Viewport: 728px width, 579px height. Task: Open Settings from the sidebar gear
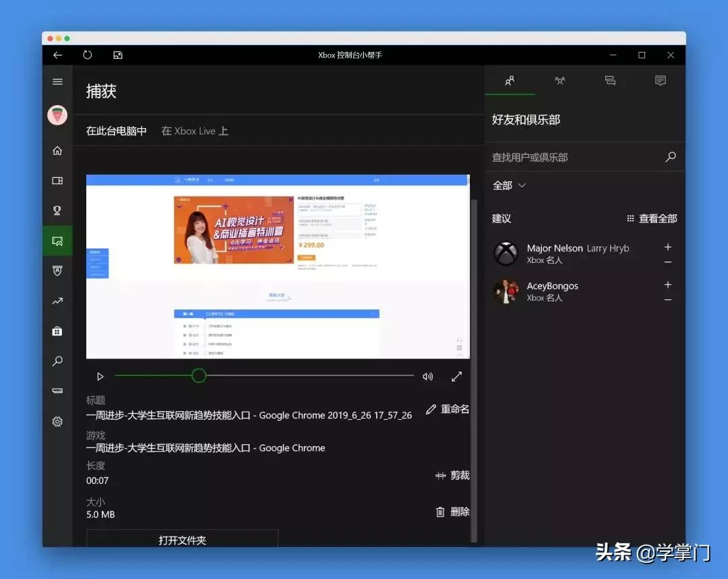57,421
